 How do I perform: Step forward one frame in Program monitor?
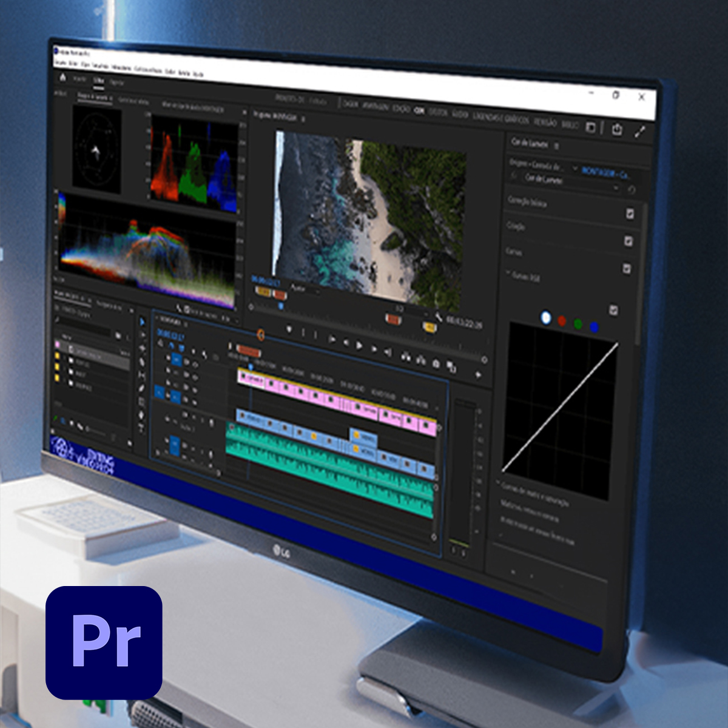[374, 349]
